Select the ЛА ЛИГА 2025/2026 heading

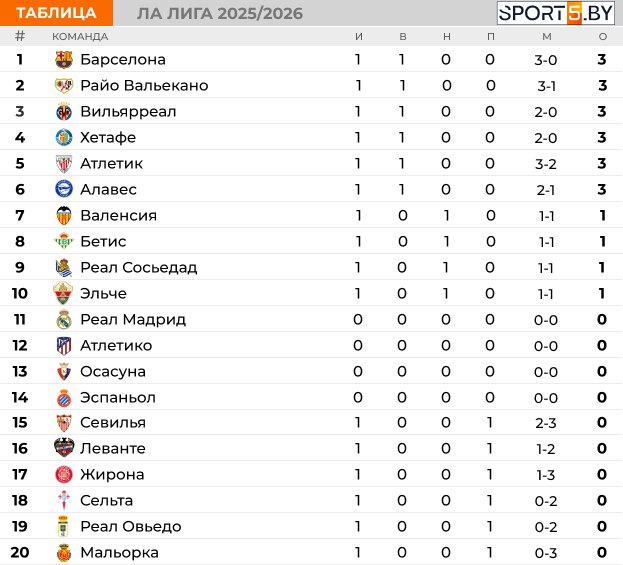(x=220, y=14)
